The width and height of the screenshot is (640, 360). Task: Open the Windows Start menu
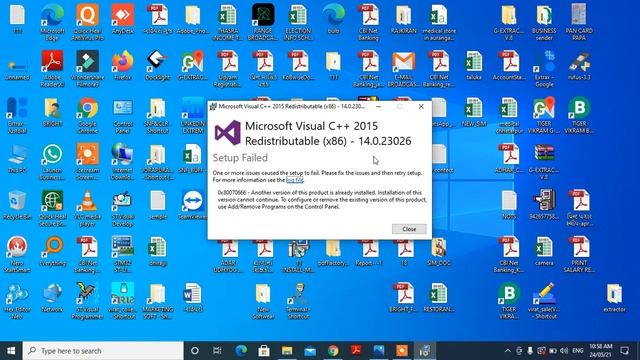coord(11,351)
